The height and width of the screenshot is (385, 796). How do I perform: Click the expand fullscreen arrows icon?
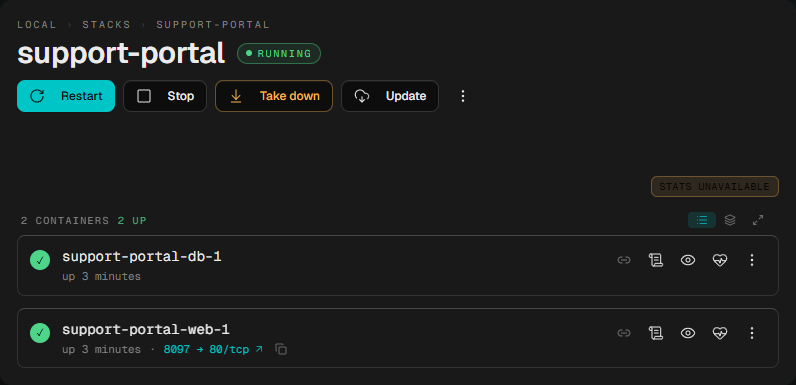[x=758, y=220]
